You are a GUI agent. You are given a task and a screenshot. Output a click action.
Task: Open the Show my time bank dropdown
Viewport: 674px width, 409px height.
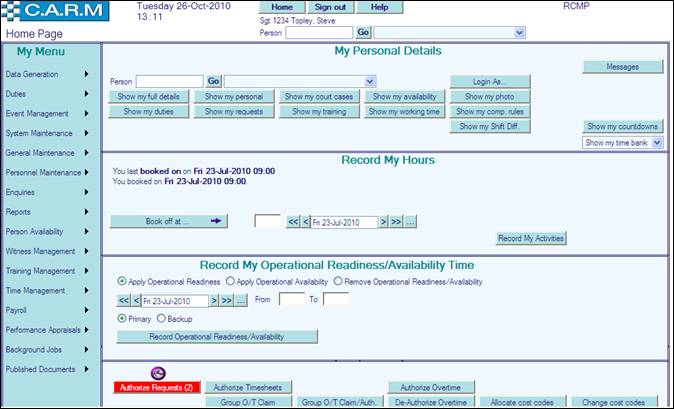623,143
